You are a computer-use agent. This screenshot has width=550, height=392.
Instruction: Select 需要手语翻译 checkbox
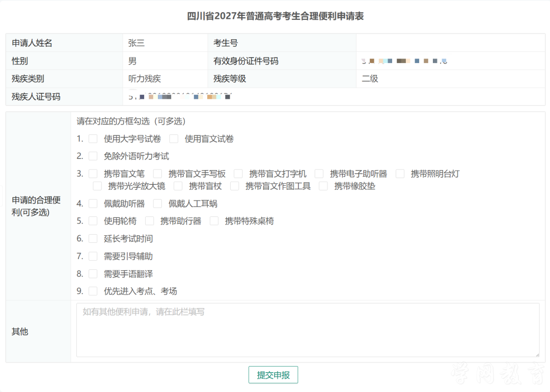tap(93, 274)
